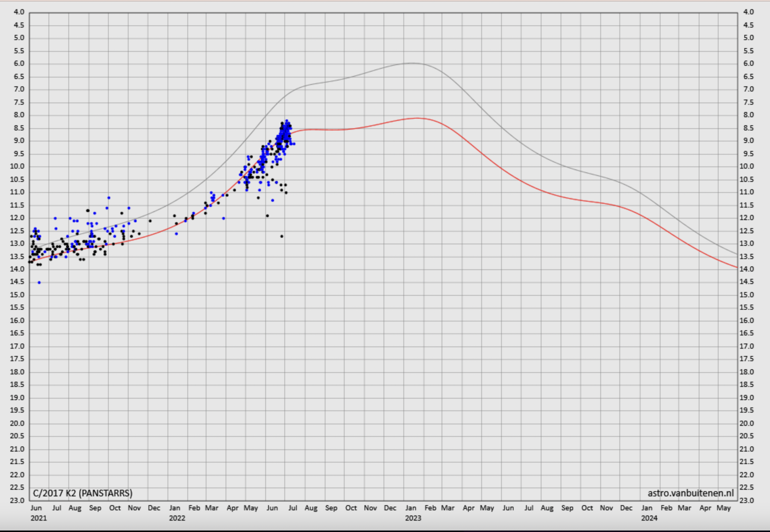Screen dimensions: 770x532
Task: Click the 2024 year label
Action: point(649,518)
